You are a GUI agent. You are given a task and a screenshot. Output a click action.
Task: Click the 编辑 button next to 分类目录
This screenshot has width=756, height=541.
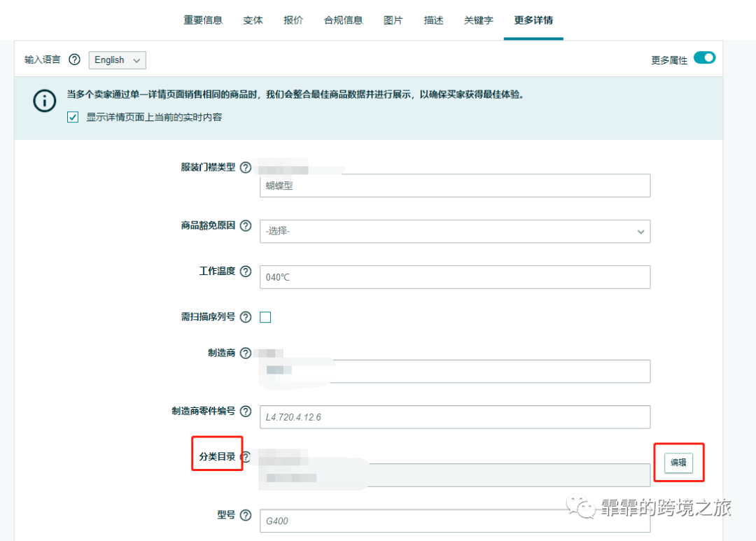[678, 463]
